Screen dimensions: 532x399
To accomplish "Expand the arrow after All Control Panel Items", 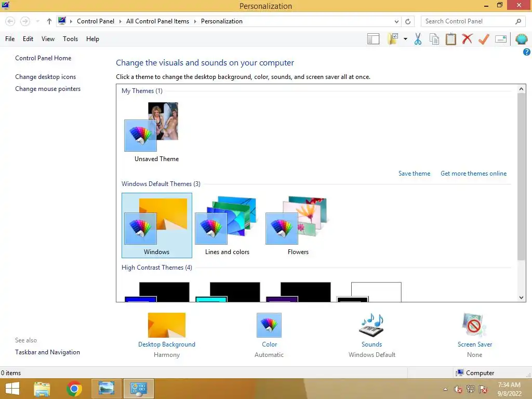I will 195,21.
